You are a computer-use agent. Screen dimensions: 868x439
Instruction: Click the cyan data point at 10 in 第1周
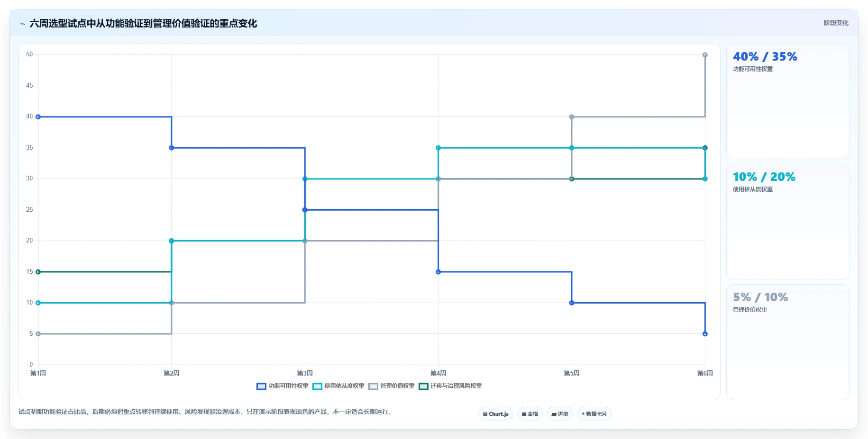[38, 303]
